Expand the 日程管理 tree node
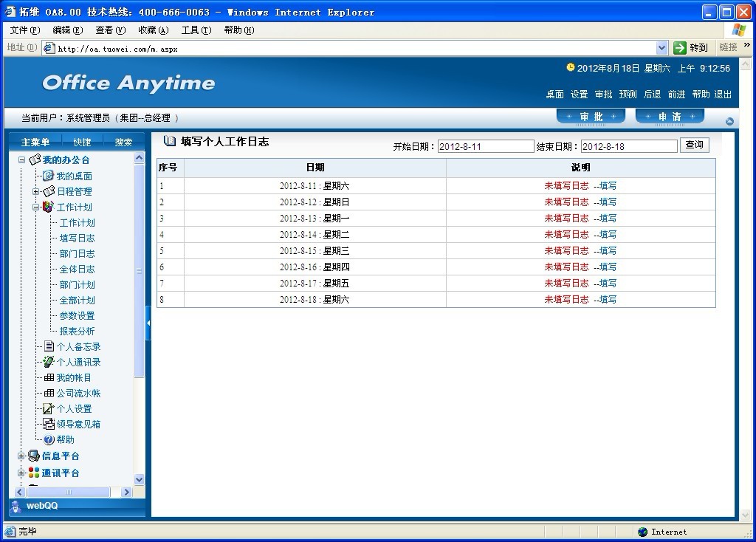 tap(35, 191)
